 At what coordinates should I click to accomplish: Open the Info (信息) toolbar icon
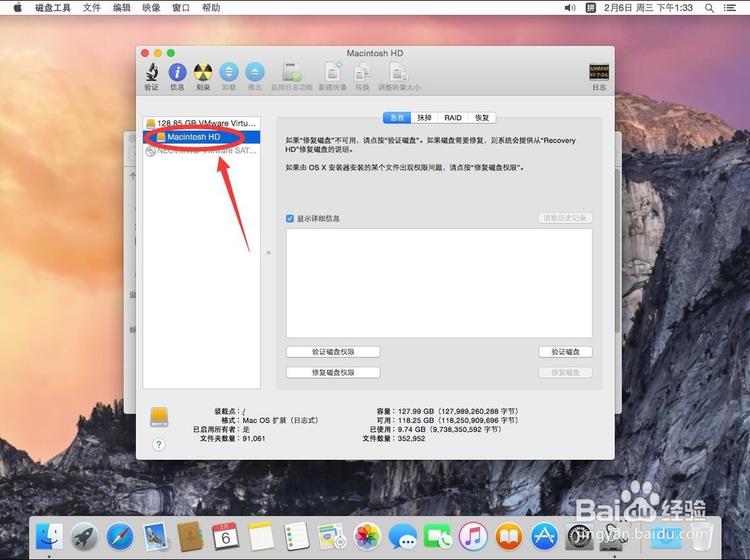pos(178,72)
